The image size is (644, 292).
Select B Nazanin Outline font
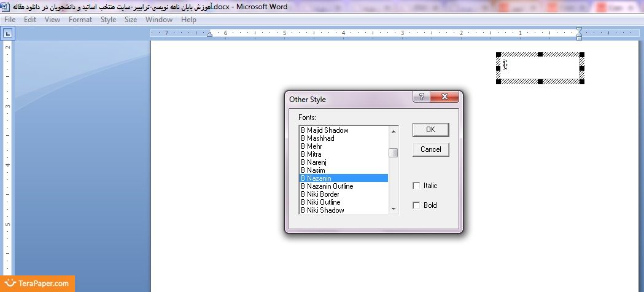[x=344, y=186]
